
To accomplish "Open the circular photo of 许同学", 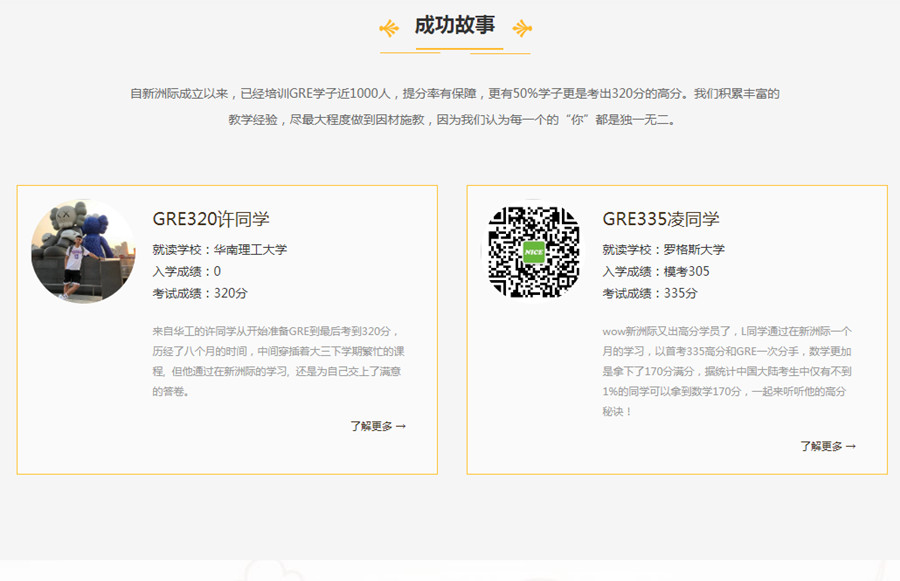I will 83,251.
